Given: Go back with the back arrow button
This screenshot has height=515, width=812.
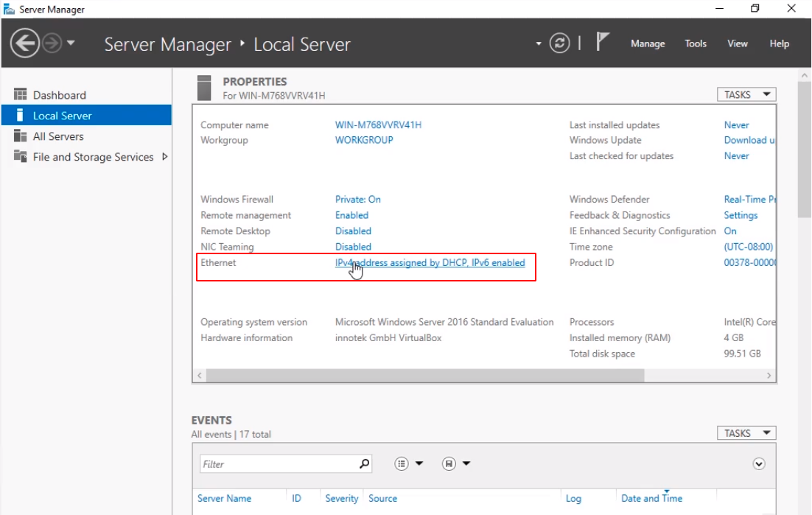Looking at the screenshot, I should tap(24, 43).
